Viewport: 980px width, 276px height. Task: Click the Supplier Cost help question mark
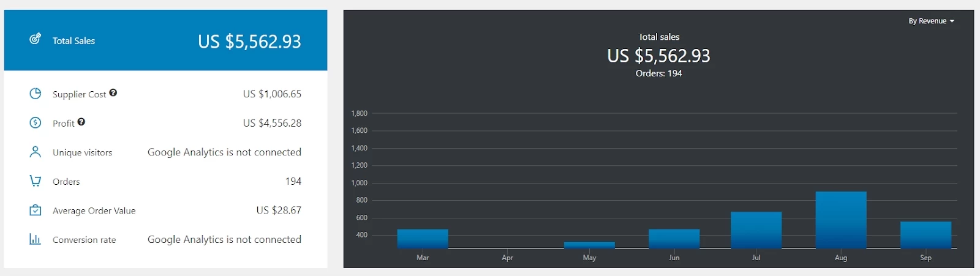(x=113, y=93)
